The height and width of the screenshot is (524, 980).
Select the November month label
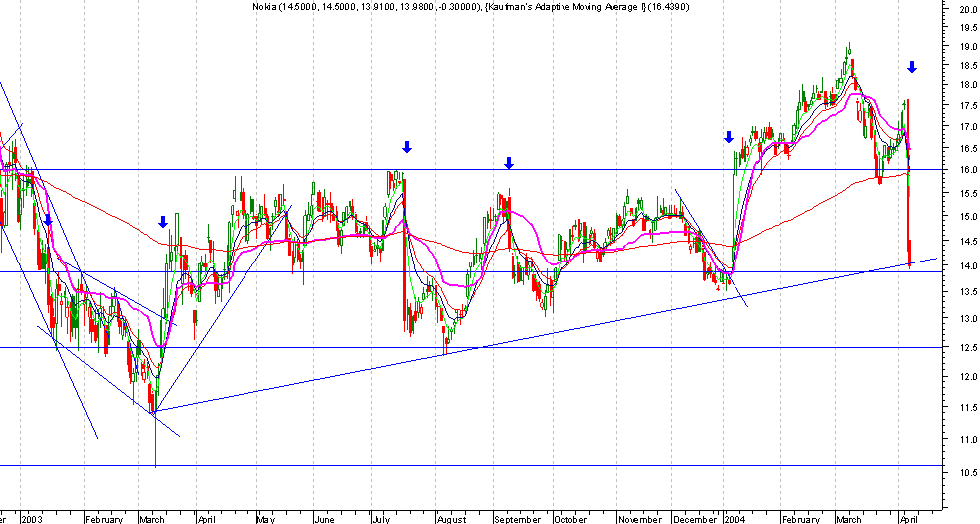(639, 519)
